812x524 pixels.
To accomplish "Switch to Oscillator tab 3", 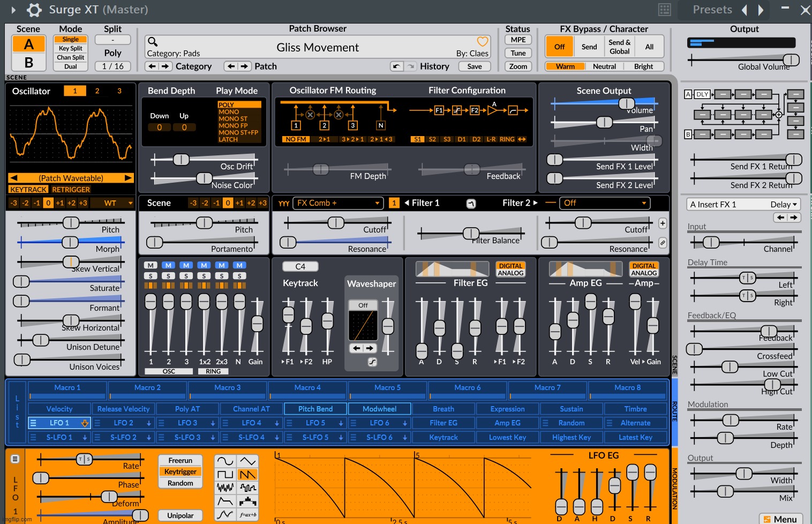I will tap(119, 91).
